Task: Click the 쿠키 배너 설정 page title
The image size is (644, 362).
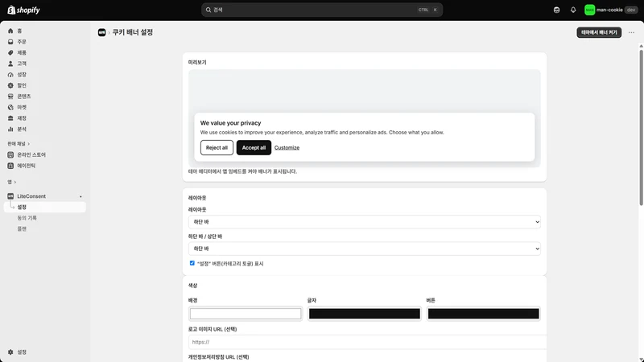Action: tap(133, 32)
